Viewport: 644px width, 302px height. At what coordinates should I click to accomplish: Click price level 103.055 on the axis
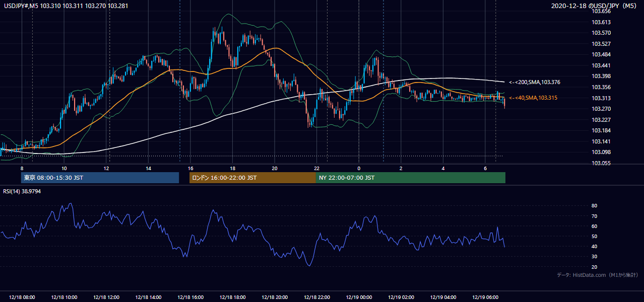click(x=602, y=163)
